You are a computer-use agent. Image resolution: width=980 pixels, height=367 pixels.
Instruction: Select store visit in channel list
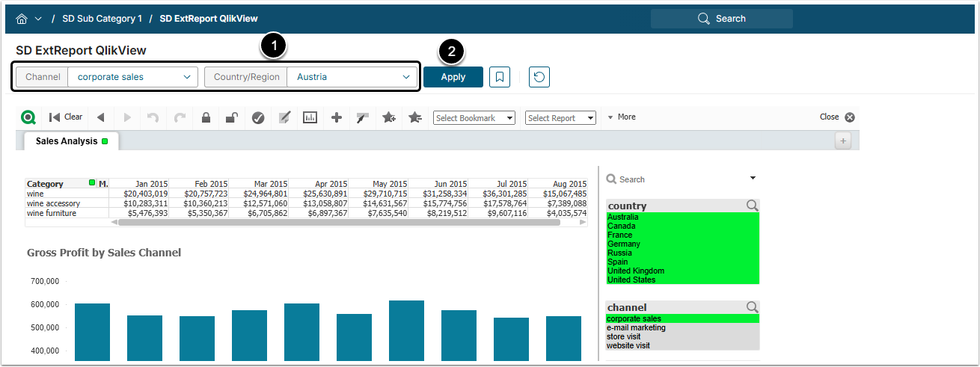click(624, 337)
